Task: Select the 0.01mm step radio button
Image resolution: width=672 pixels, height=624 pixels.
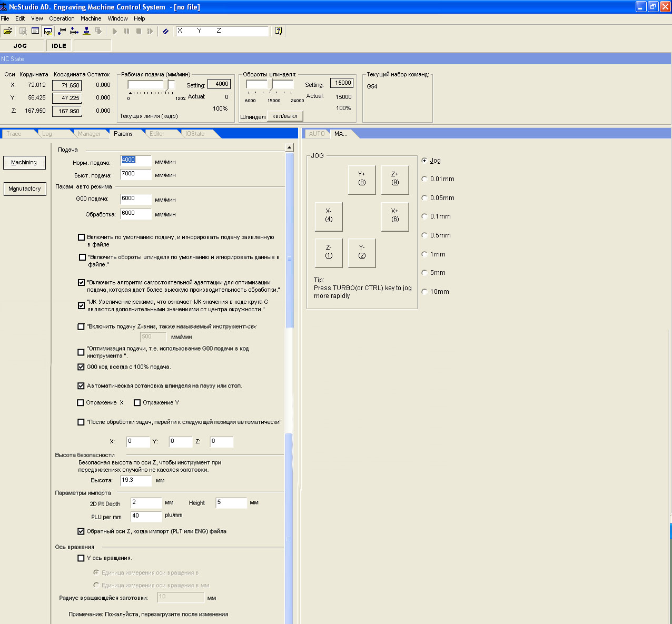Action: click(x=424, y=179)
